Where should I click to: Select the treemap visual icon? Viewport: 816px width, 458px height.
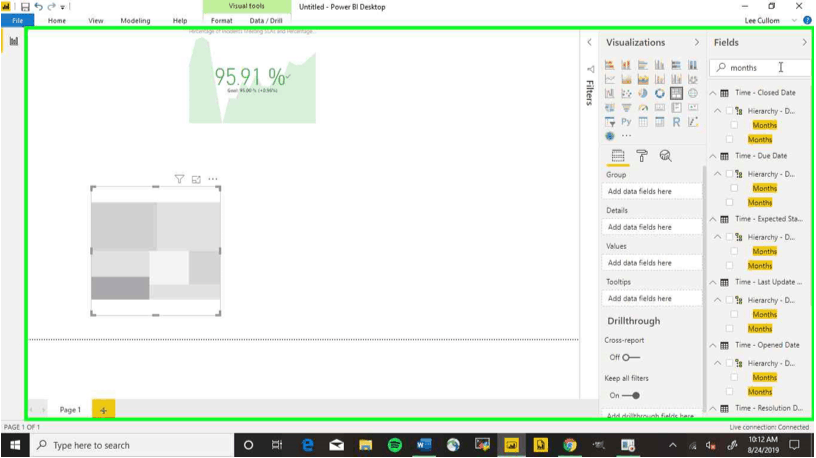point(676,94)
